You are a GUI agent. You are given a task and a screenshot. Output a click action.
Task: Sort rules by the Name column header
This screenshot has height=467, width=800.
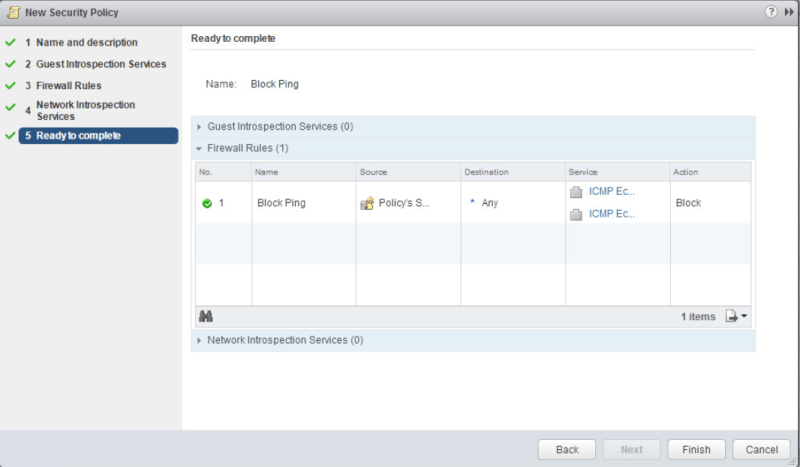point(266,172)
